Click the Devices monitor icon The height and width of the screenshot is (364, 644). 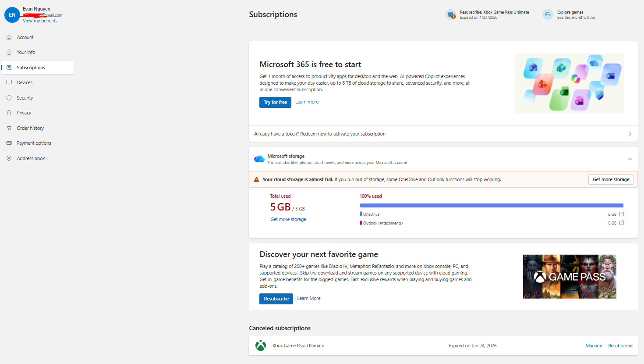pos(9,82)
